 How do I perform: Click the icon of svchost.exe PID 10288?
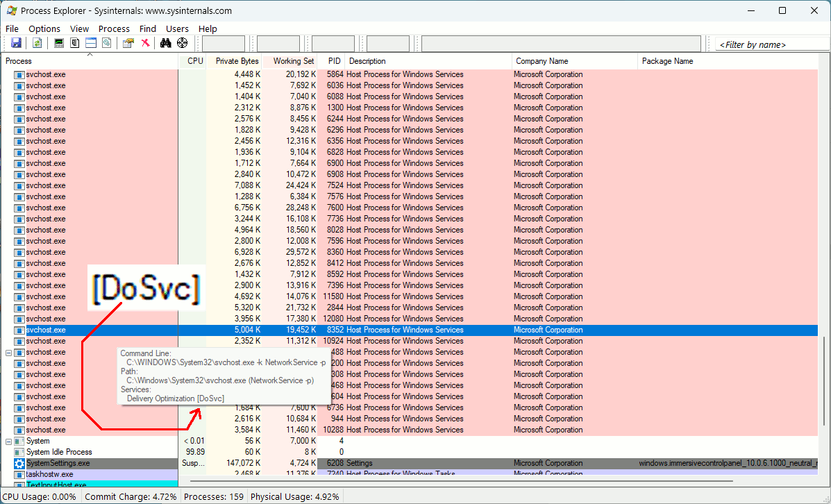(x=19, y=430)
